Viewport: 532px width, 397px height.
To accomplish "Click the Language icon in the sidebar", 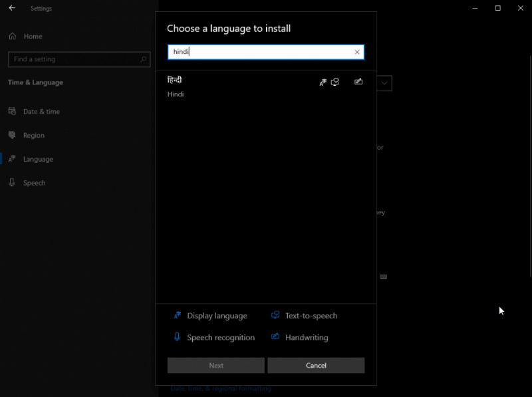I will (x=12, y=159).
